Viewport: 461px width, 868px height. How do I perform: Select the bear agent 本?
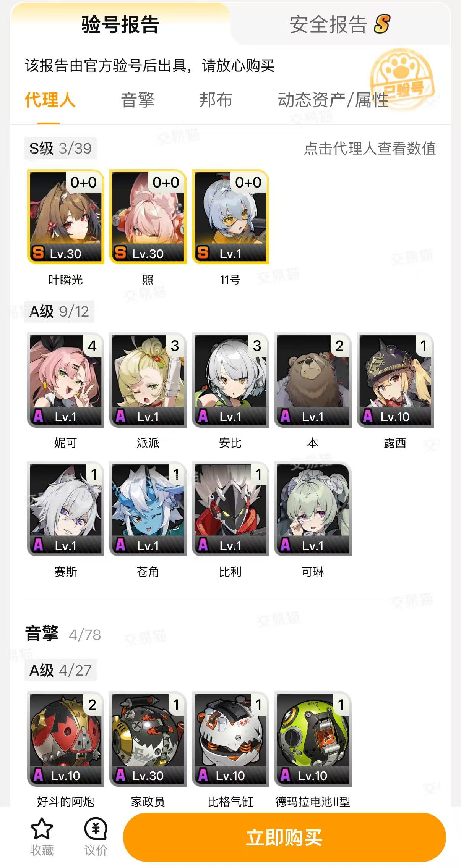[x=313, y=380]
